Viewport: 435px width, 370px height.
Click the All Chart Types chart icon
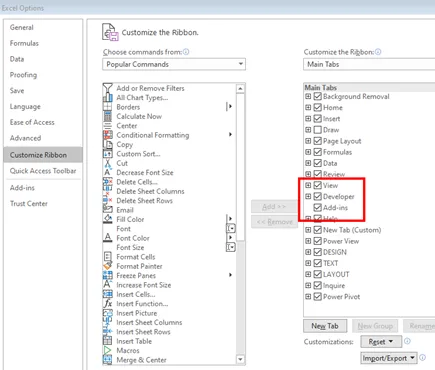108,97
